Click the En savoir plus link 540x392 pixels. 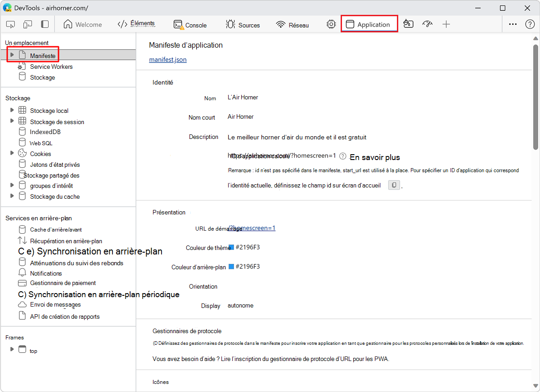(375, 157)
